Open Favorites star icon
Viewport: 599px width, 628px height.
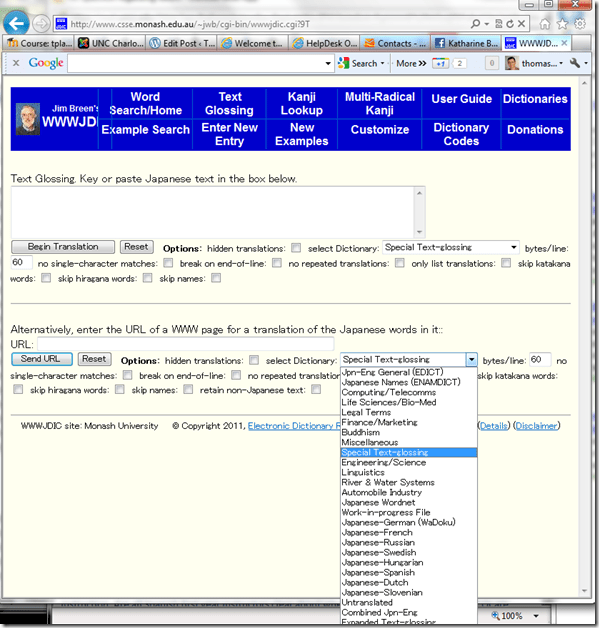click(562, 24)
